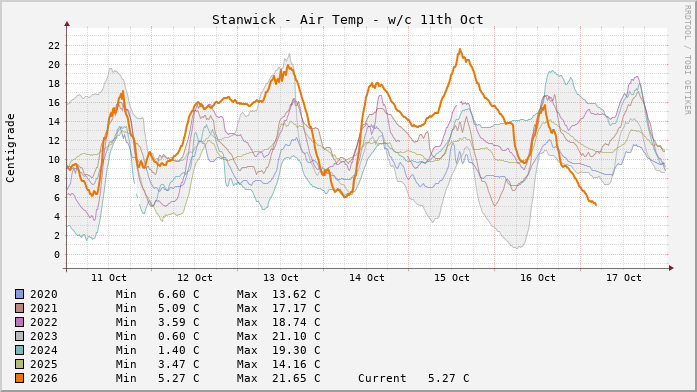Click the '10' y-axis tick label
The width and height of the screenshot is (697, 392).
54,160
